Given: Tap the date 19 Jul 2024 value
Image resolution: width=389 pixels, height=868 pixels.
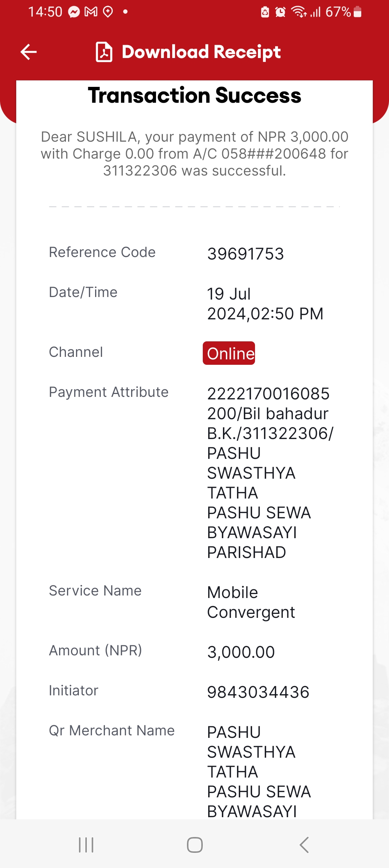Looking at the screenshot, I should click(265, 304).
